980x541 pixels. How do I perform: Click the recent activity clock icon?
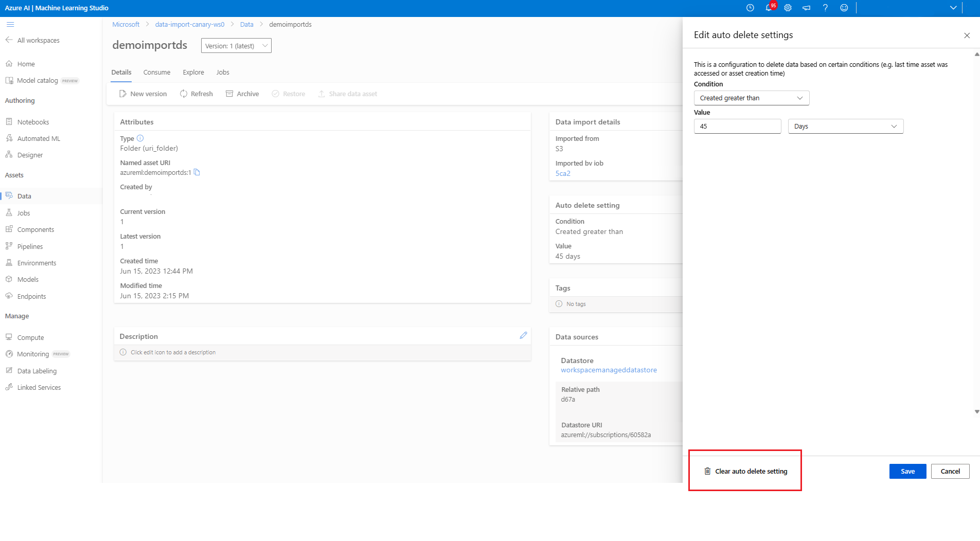point(750,8)
